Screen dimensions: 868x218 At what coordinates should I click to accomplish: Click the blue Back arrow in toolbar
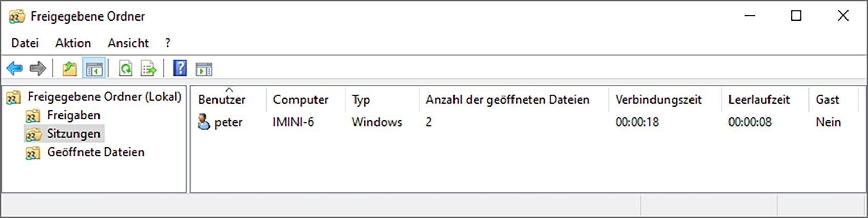tap(14, 68)
